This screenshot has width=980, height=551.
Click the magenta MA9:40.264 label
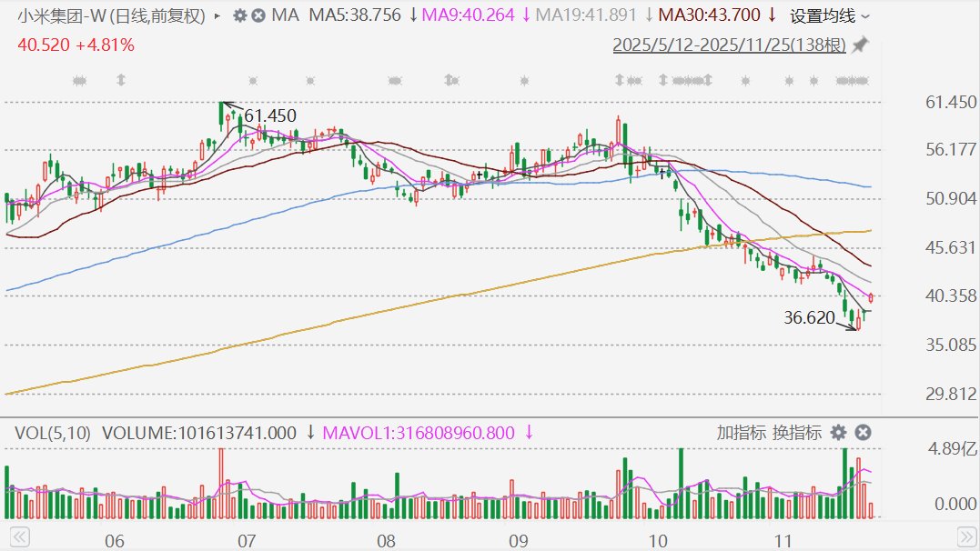(471, 15)
